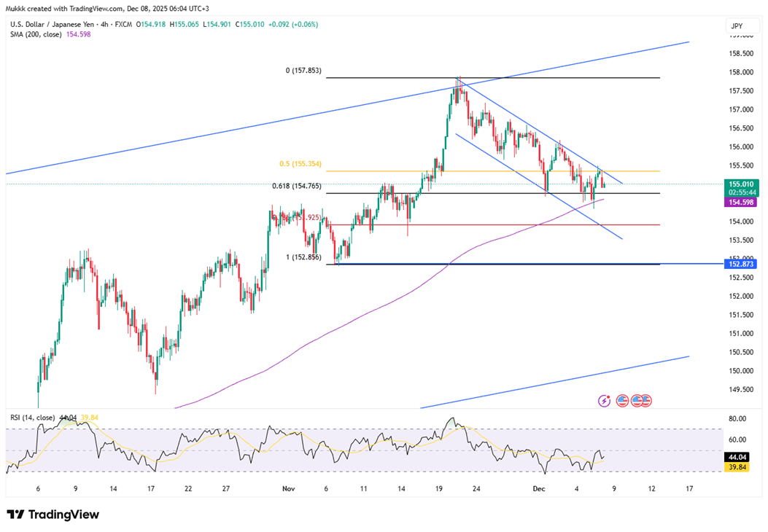This screenshot has height=532, width=768.
Task: Select the Fibonacci 1 (152.856) level label
Action: tap(303, 257)
